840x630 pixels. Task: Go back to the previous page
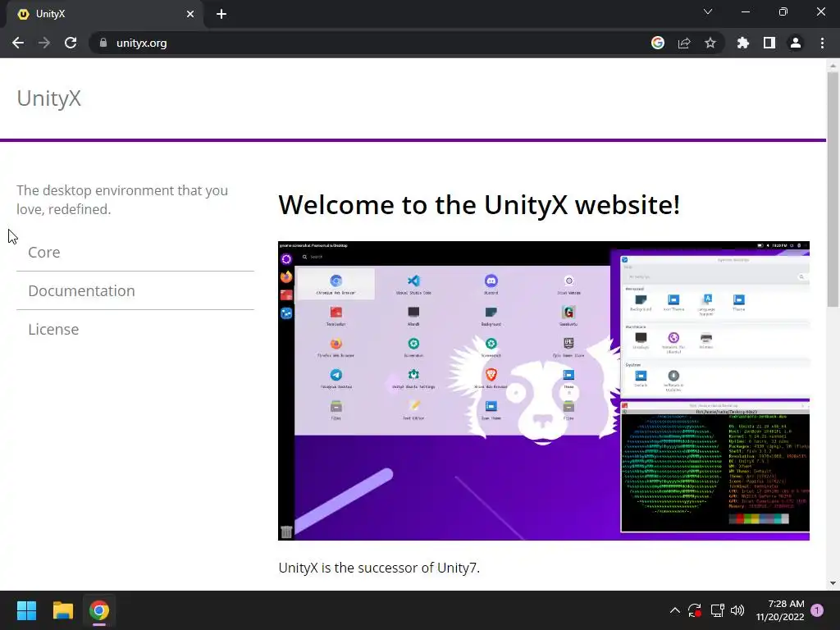point(18,43)
